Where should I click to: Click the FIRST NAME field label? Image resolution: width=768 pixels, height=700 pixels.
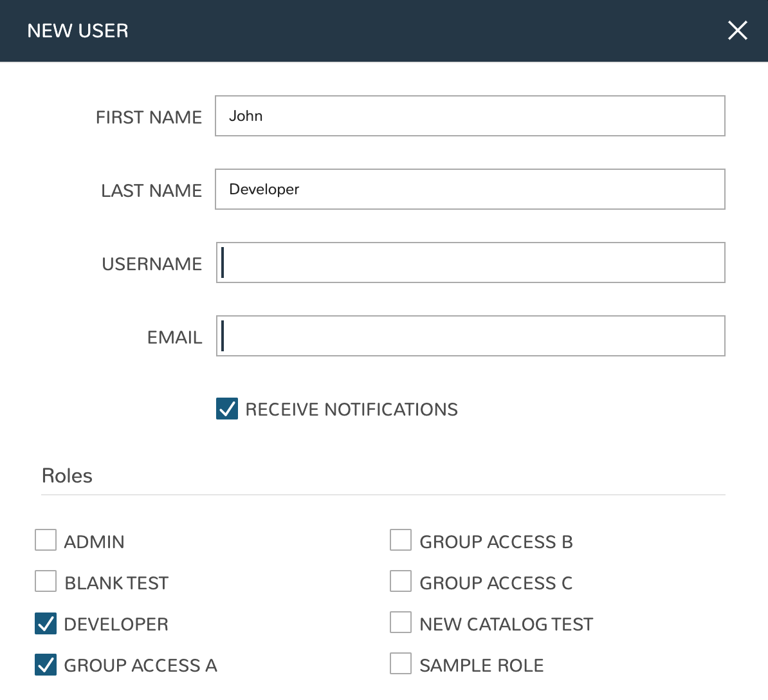pyautogui.click(x=149, y=118)
